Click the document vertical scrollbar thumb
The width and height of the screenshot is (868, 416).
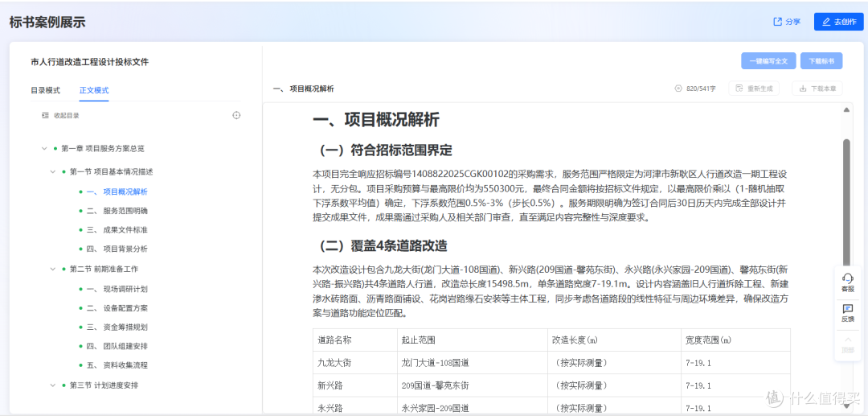[x=846, y=203]
